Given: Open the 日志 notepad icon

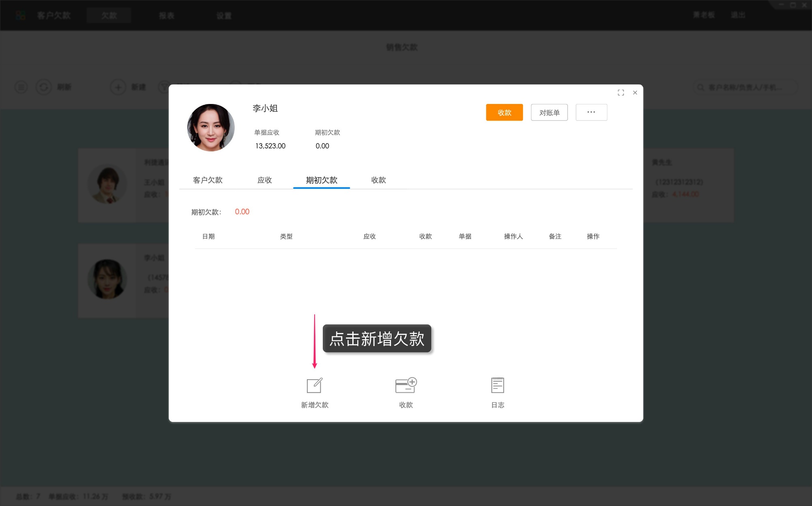Looking at the screenshot, I should pyautogui.click(x=498, y=385).
